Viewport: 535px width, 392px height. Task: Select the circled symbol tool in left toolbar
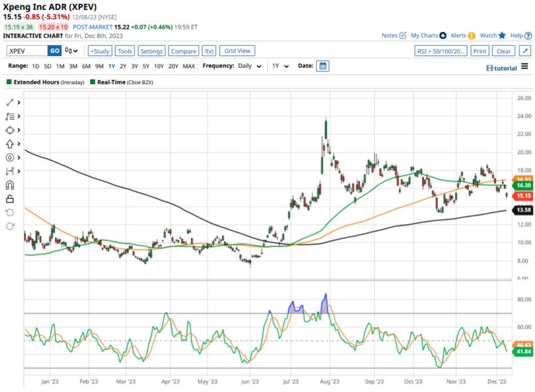tap(10, 157)
